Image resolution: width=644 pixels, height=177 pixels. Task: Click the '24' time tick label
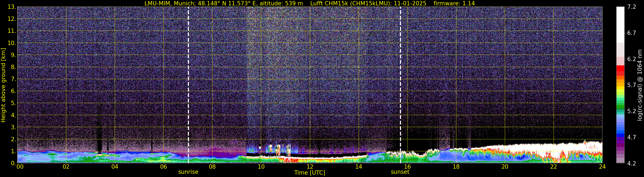tap(602, 167)
